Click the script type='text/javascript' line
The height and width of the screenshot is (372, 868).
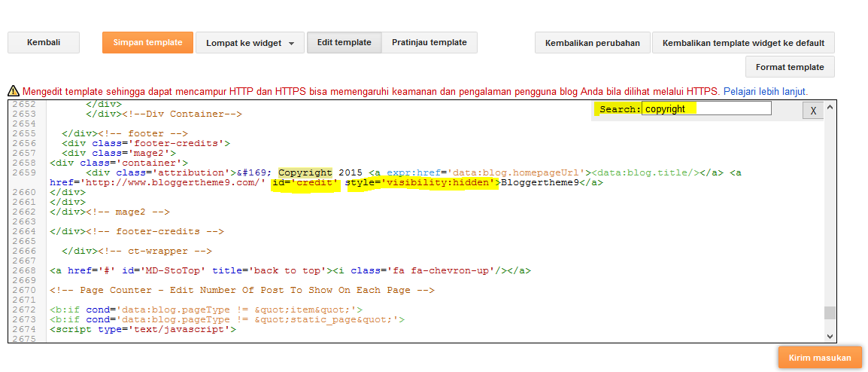(143, 329)
